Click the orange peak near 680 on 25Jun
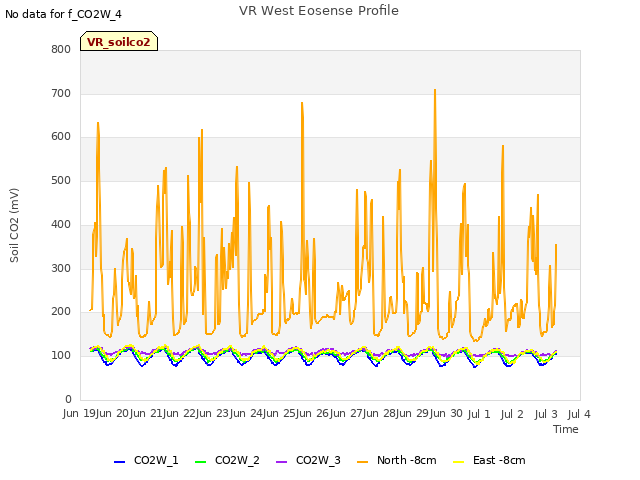Image resolution: width=640 pixels, height=480 pixels. coord(302,103)
